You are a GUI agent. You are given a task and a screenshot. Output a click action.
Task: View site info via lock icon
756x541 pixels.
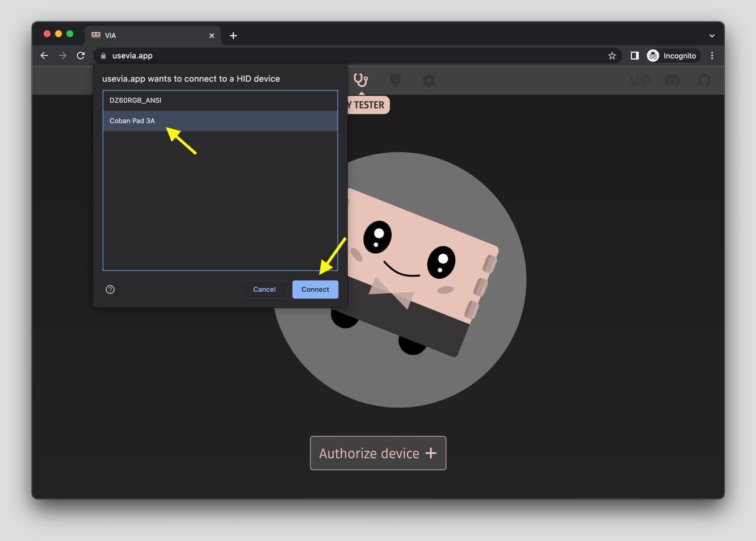pyautogui.click(x=103, y=56)
